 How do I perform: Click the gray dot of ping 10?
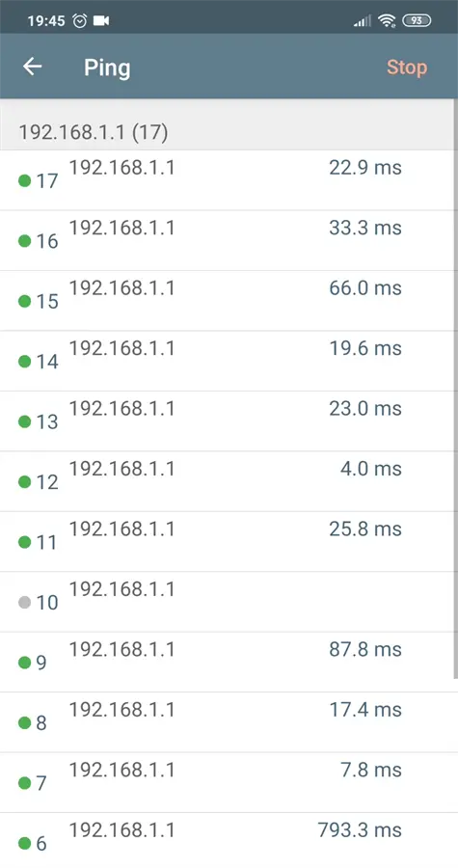pyautogui.click(x=24, y=602)
